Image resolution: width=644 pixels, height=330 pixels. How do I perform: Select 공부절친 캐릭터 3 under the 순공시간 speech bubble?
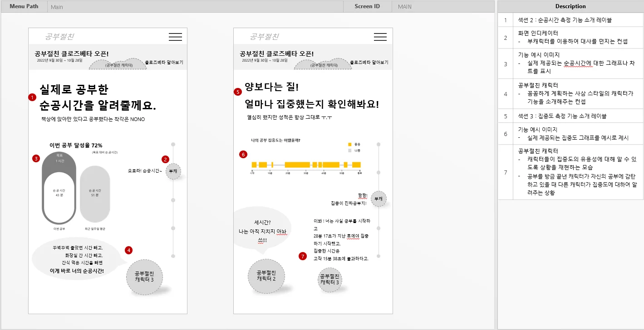click(x=144, y=277)
